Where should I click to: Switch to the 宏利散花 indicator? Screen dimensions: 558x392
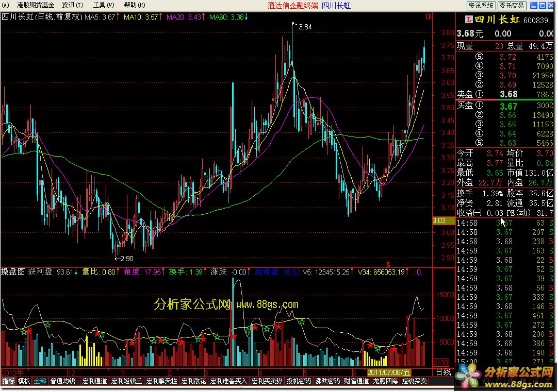click(x=193, y=381)
